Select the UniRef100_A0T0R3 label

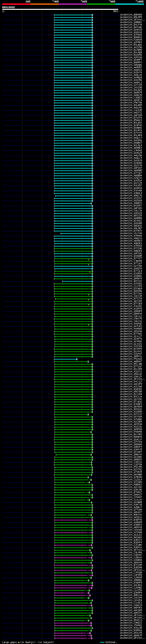(x=131, y=326)
